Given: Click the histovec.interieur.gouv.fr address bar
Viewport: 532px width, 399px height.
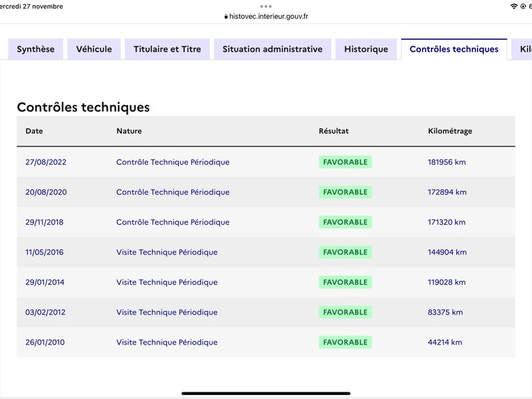Looking at the screenshot, I should coord(266,16).
